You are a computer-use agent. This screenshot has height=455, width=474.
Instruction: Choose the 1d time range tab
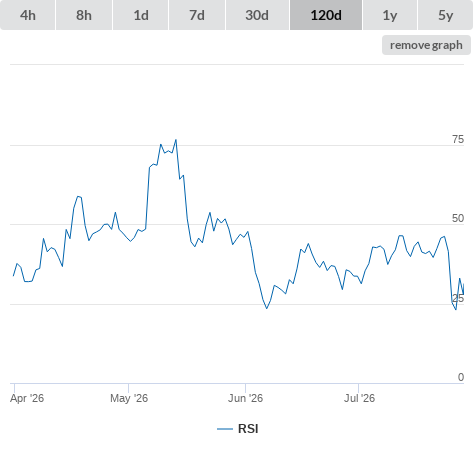click(x=141, y=15)
